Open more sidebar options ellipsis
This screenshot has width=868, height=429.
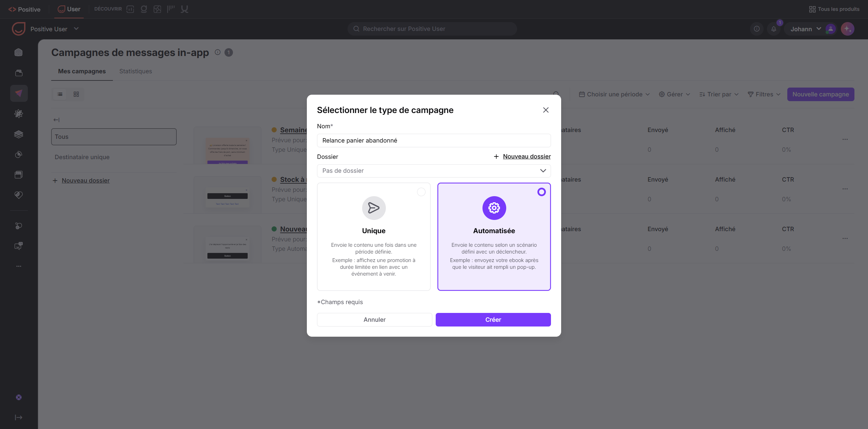click(19, 266)
